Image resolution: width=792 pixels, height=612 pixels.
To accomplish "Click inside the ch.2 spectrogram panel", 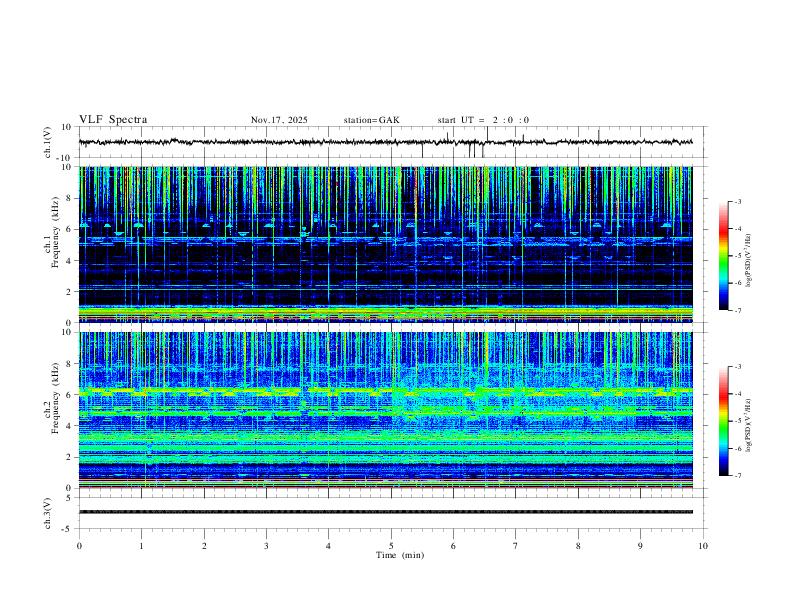I will 385,410.
